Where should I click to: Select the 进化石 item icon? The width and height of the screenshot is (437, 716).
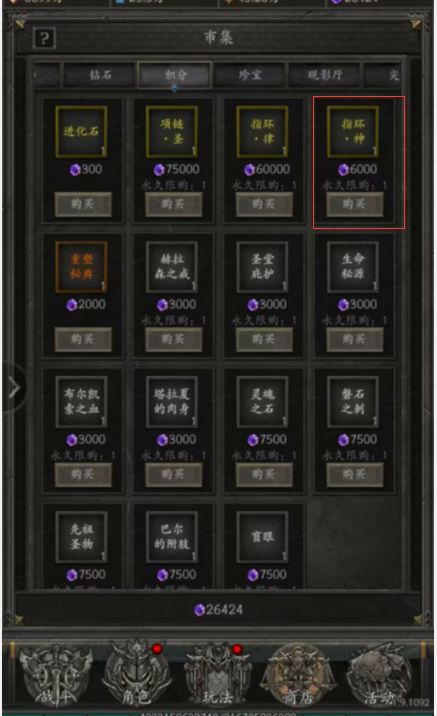click(81, 132)
